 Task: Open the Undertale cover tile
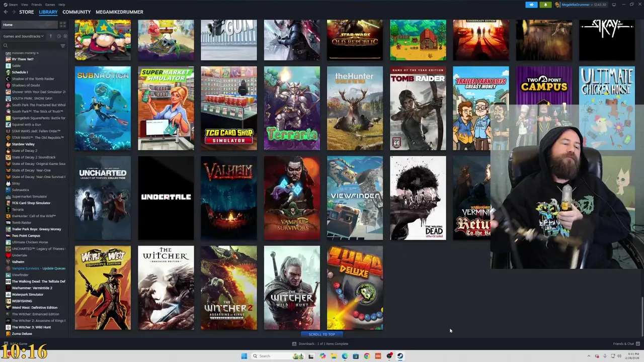(x=166, y=198)
